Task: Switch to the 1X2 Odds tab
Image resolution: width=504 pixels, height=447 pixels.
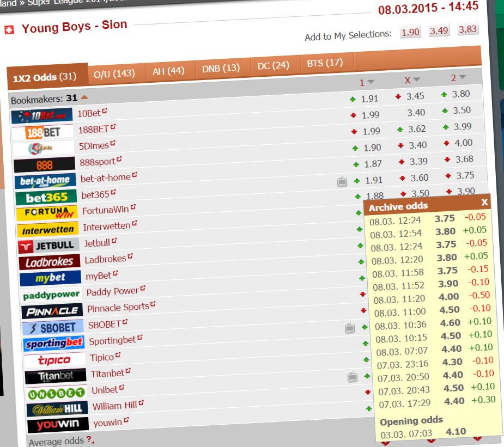Action: pyautogui.click(x=47, y=76)
